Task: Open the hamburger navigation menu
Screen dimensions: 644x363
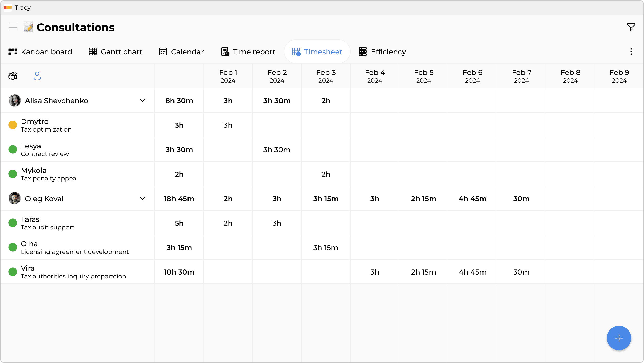Action: (12, 27)
